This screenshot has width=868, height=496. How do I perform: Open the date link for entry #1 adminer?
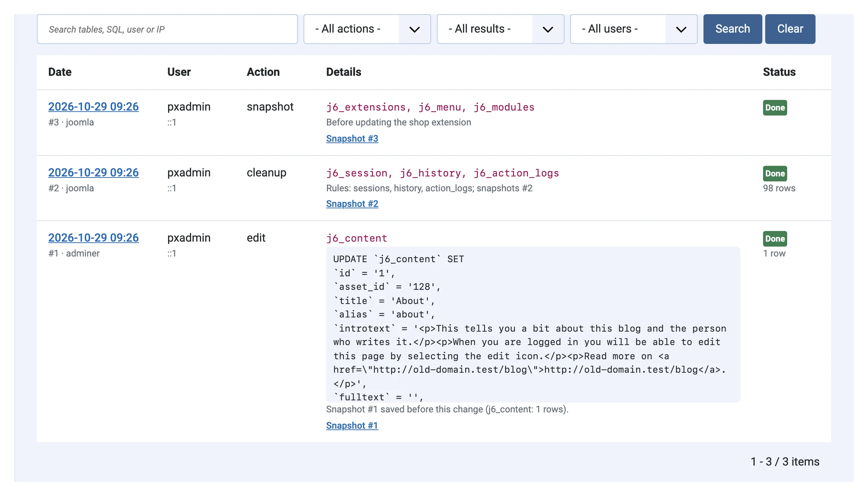click(x=93, y=238)
